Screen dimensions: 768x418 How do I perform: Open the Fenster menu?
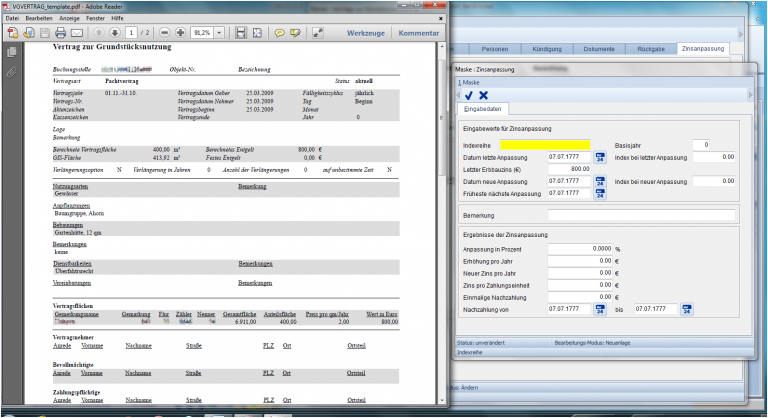tap(94, 18)
